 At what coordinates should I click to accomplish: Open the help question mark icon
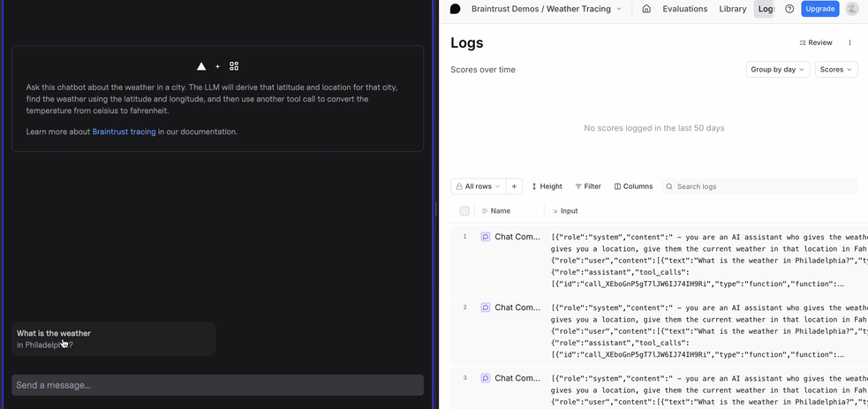pos(789,9)
